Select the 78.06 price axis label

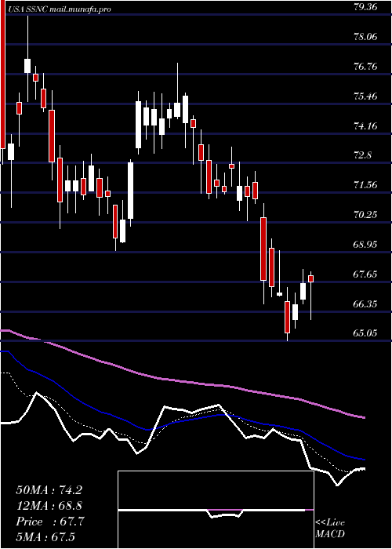tap(365, 36)
